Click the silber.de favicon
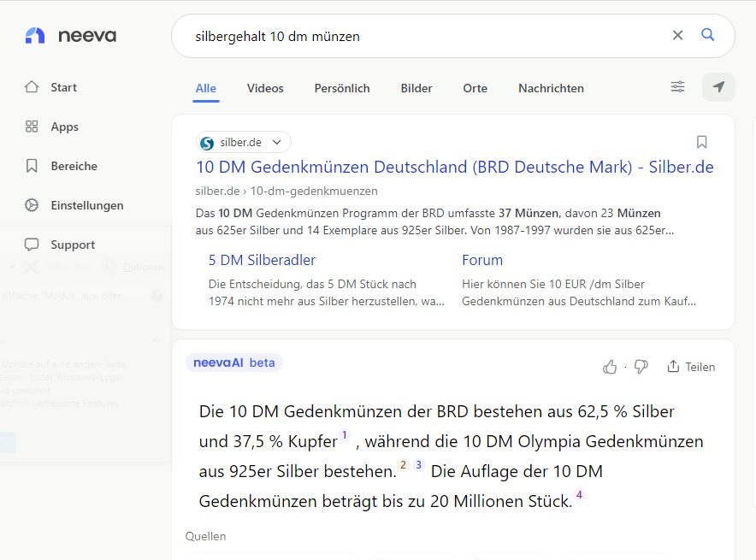Viewport: 756px width, 560px height. tap(207, 143)
